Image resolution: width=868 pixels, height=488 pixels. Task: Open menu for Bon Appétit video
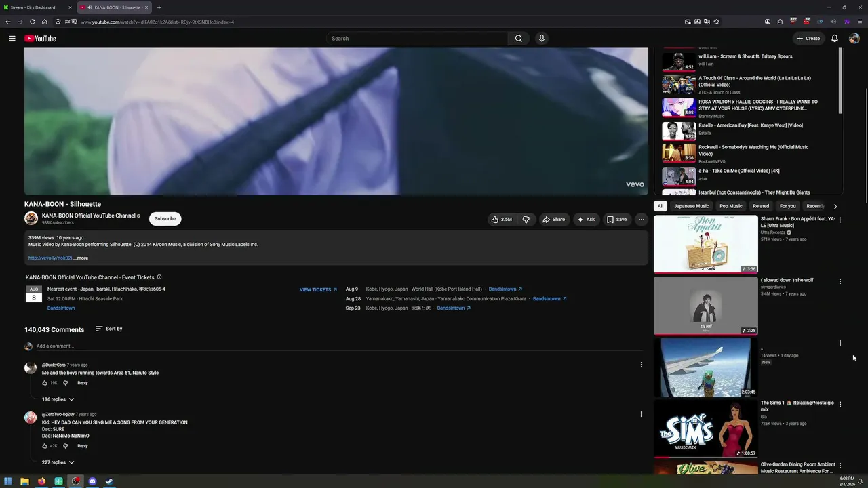coord(840,220)
